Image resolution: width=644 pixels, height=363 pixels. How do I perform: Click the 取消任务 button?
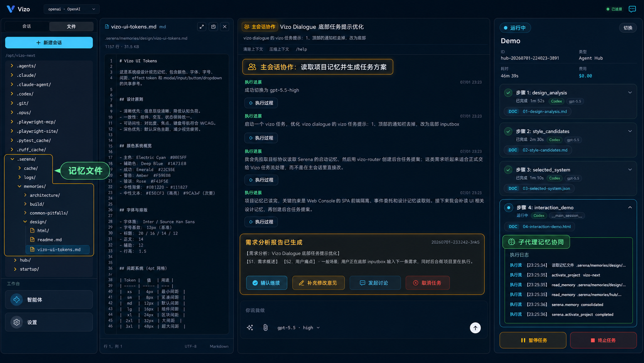428,283
